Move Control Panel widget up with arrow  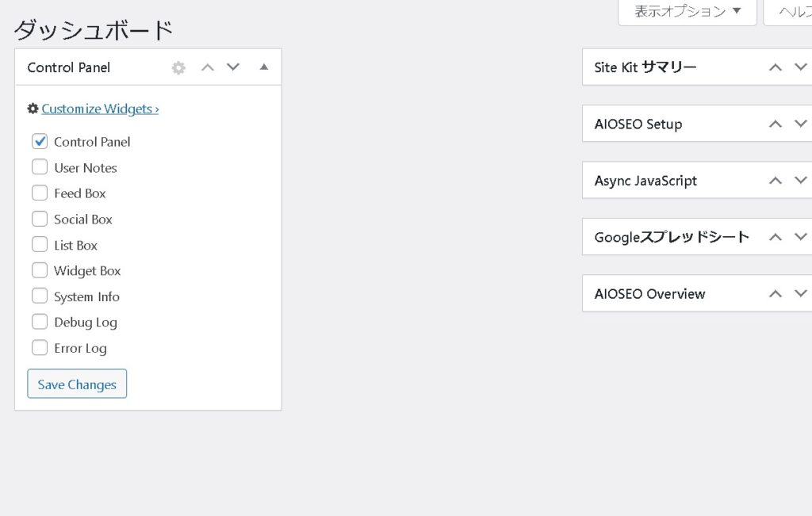pos(208,67)
